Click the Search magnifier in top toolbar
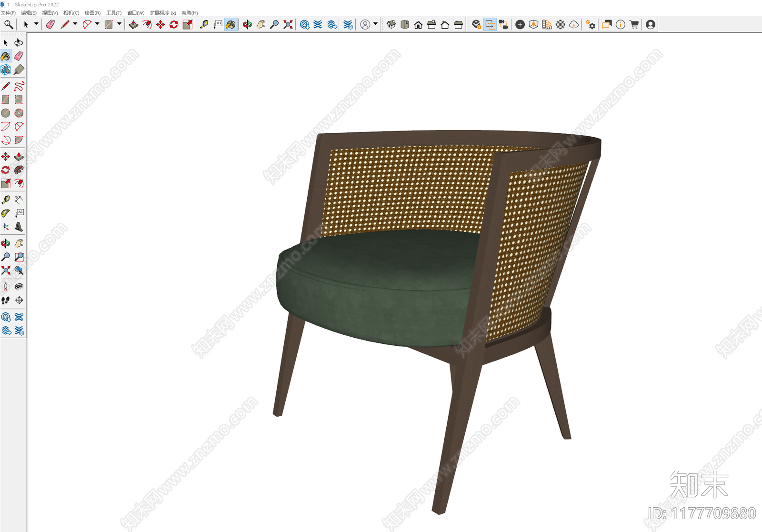This screenshot has width=762, height=532. pos(9,24)
